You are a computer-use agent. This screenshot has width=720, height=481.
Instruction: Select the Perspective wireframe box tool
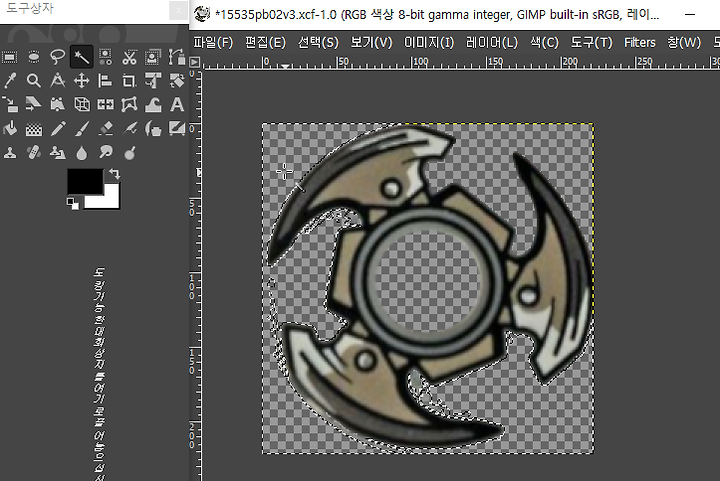[x=81, y=105]
